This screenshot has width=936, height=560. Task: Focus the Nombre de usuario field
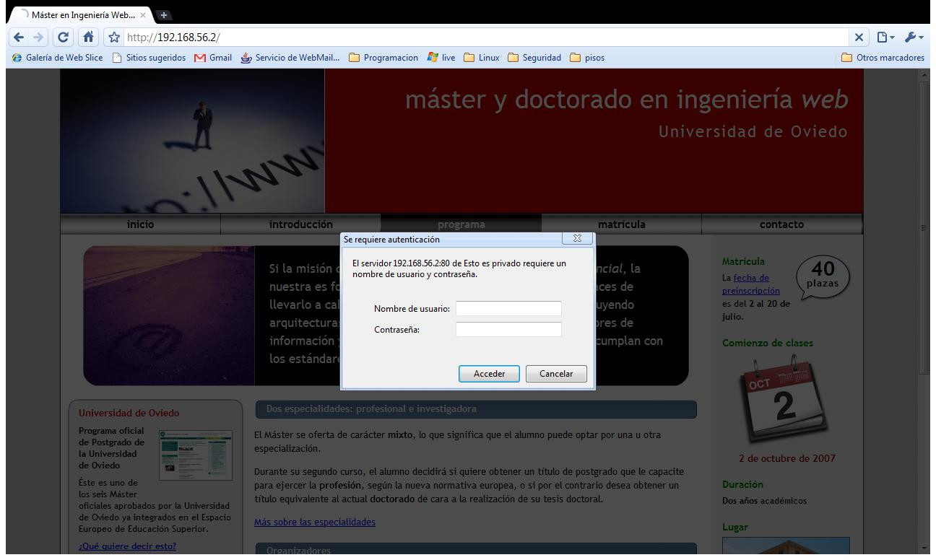point(508,308)
